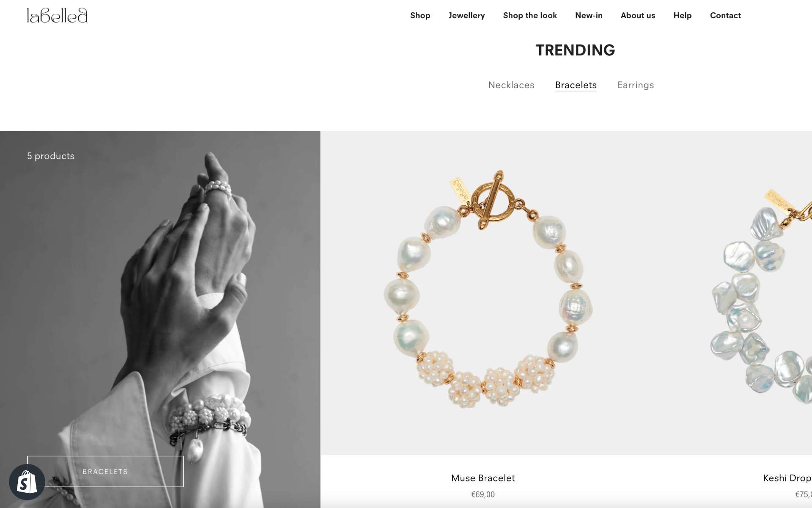Open the Help menu item
This screenshot has height=508, width=812.
click(x=682, y=15)
